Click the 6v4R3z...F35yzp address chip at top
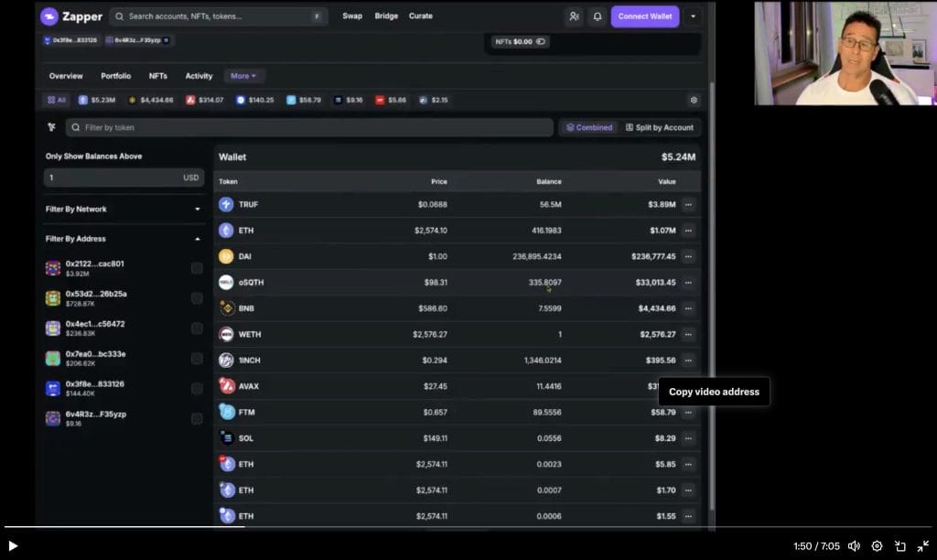 click(x=137, y=40)
